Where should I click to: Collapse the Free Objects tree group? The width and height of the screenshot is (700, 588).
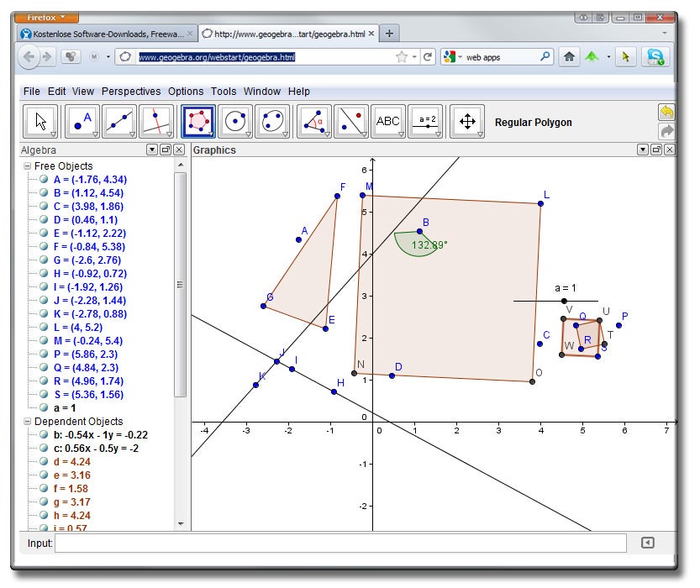click(27, 166)
